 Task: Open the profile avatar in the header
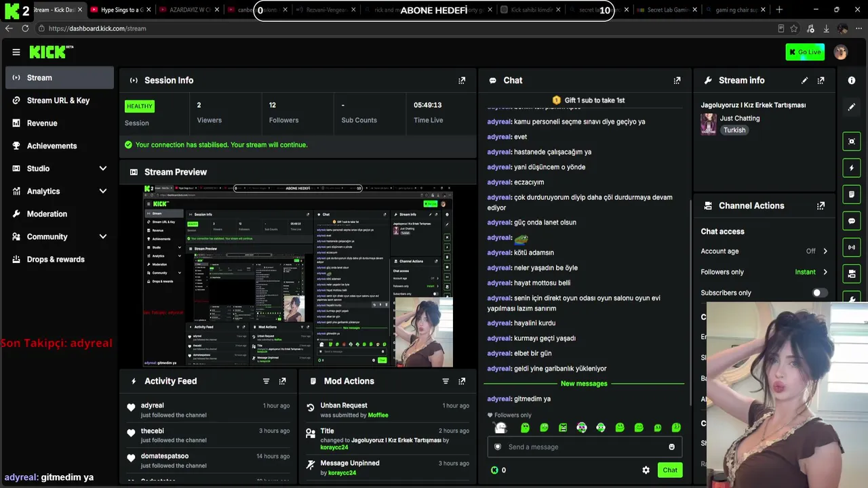coord(841,52)
